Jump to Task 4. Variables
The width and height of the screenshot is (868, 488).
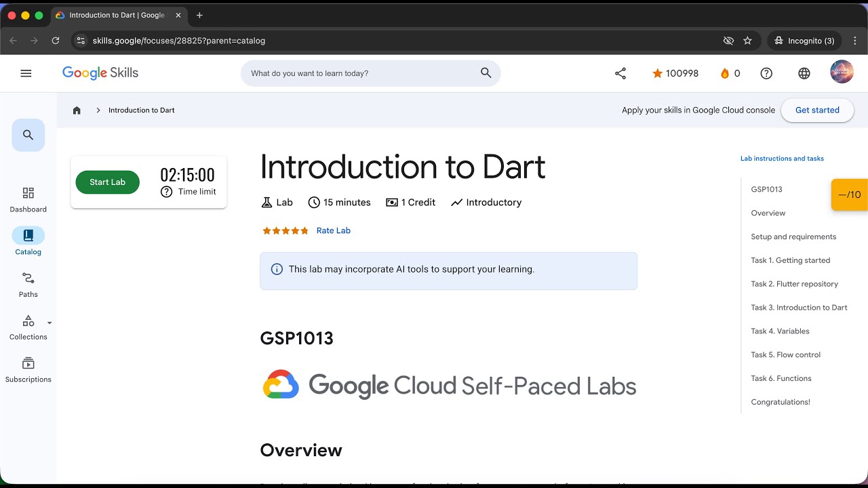click(781, 331)
